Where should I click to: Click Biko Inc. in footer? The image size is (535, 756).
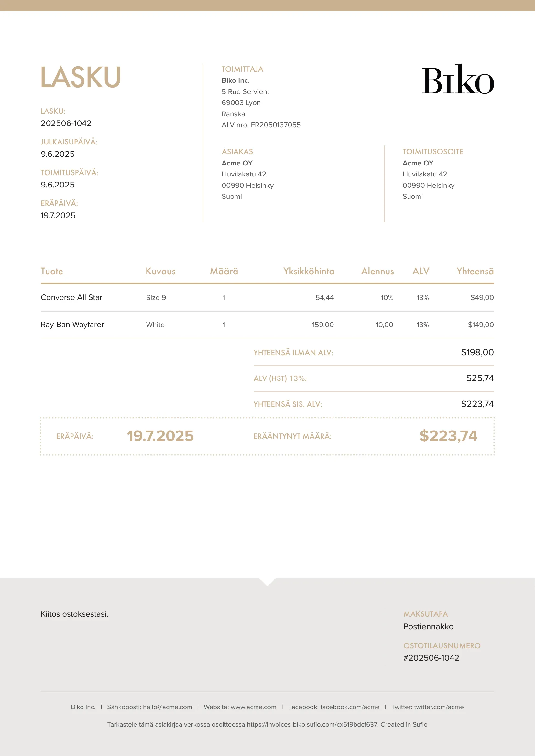(x=83, y=707)
